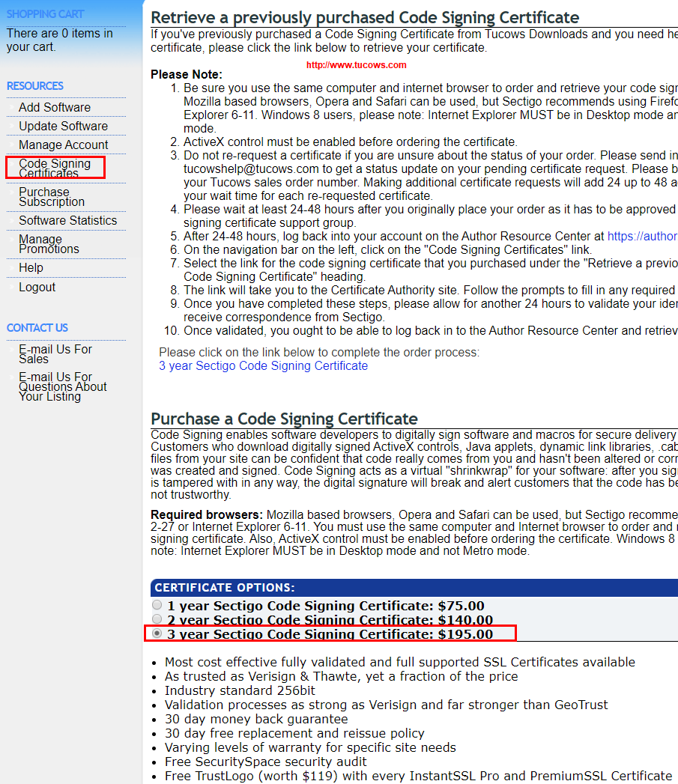Click the CONTACT US sidebar heading
Image resolution: width=678 pixels, height=784 pixels.
click(x=37, y=328)
